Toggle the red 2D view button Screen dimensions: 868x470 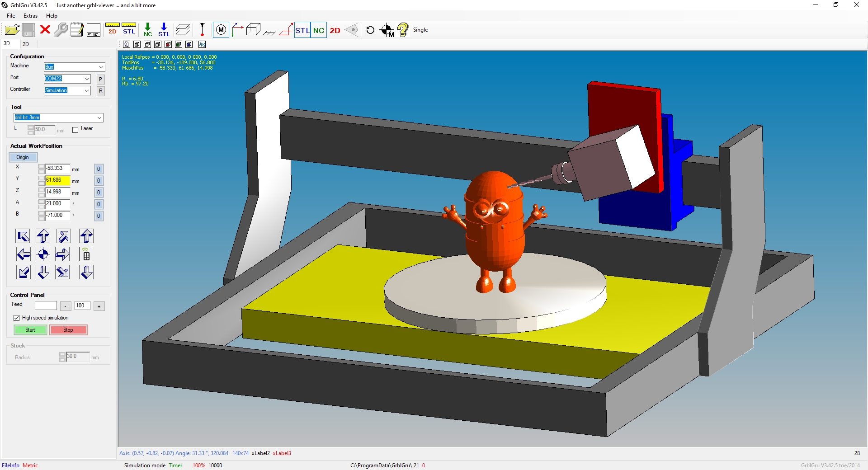335,30
